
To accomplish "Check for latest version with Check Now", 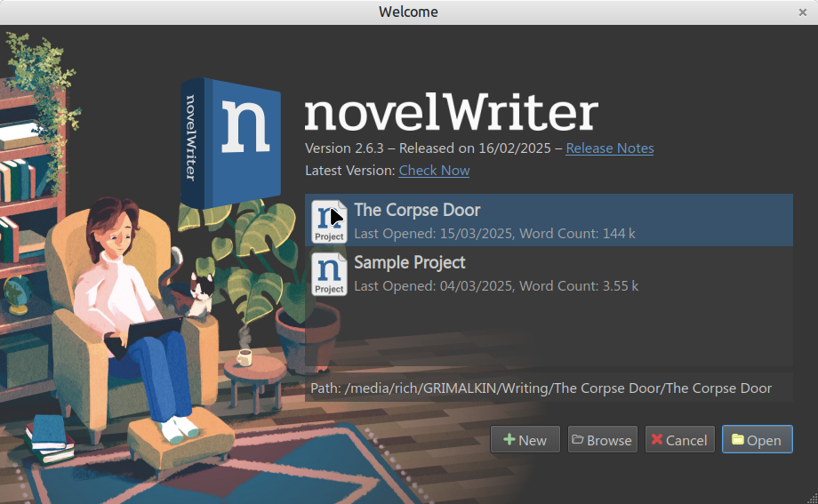I will 434,170.
